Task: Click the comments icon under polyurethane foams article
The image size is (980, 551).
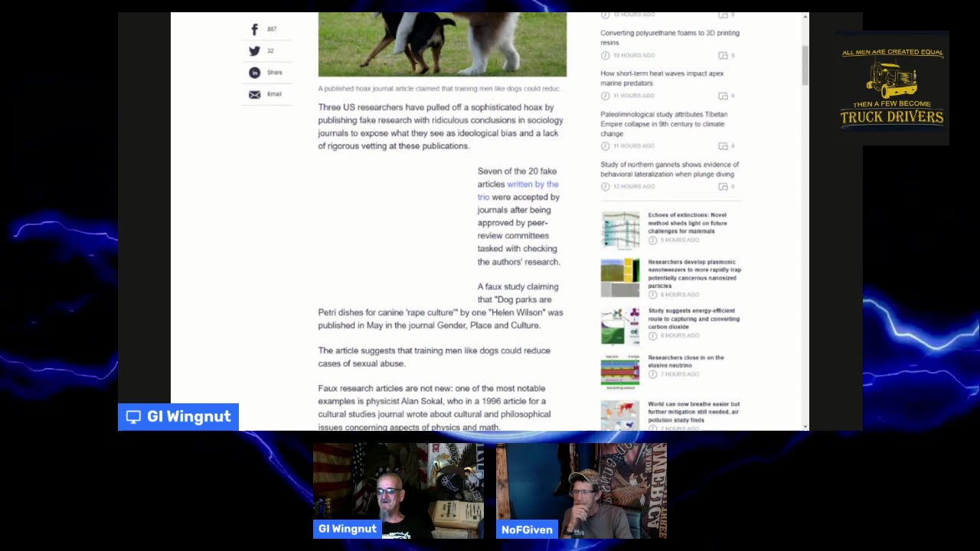Action: pos(723,56)
